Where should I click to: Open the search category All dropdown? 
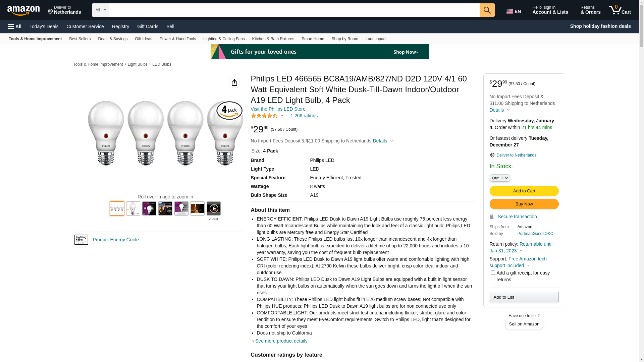pyautogui.click(x=100, y=10)
